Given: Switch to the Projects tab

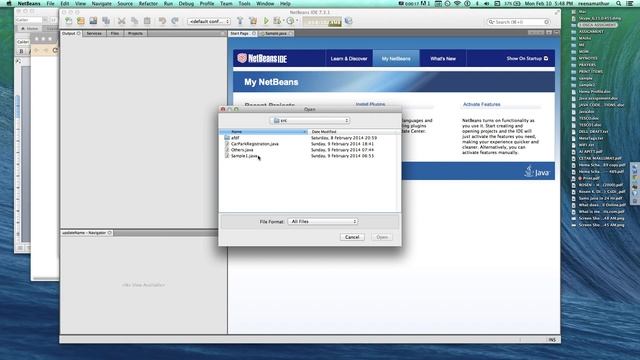Looking at the screenshot, I should [135, 33].
